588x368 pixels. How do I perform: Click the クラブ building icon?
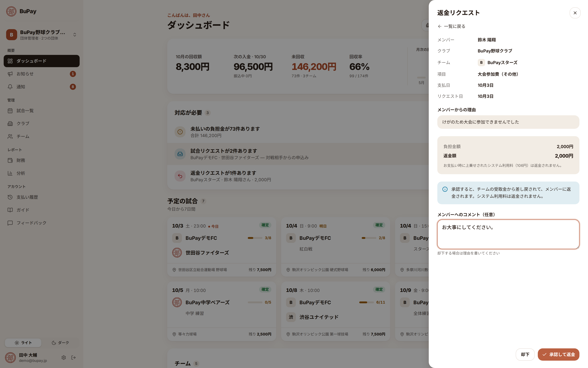[10, 123]
